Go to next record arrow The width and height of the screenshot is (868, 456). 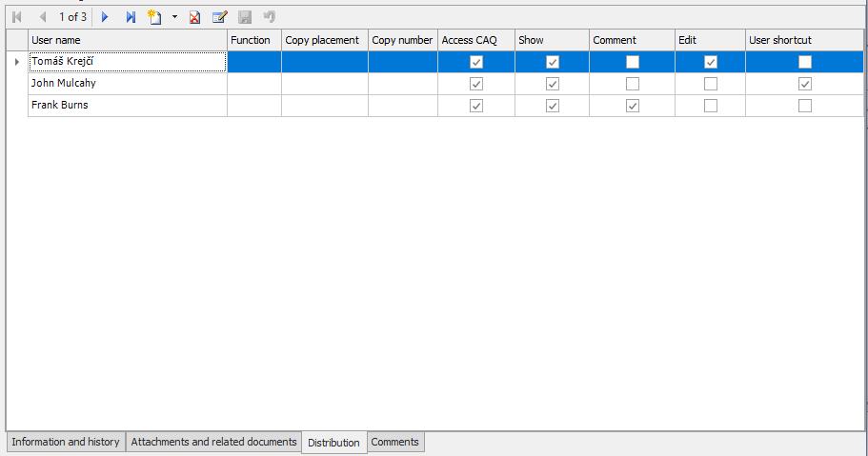pos(105,17)
